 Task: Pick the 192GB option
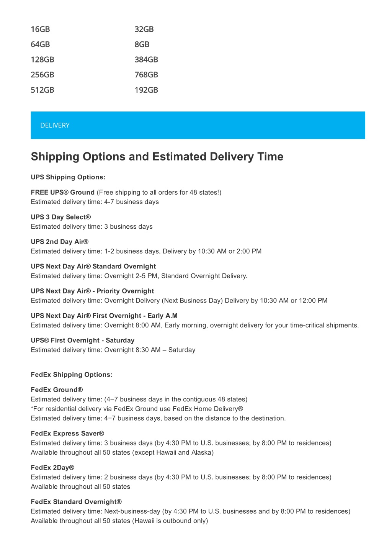pos(146,90)
